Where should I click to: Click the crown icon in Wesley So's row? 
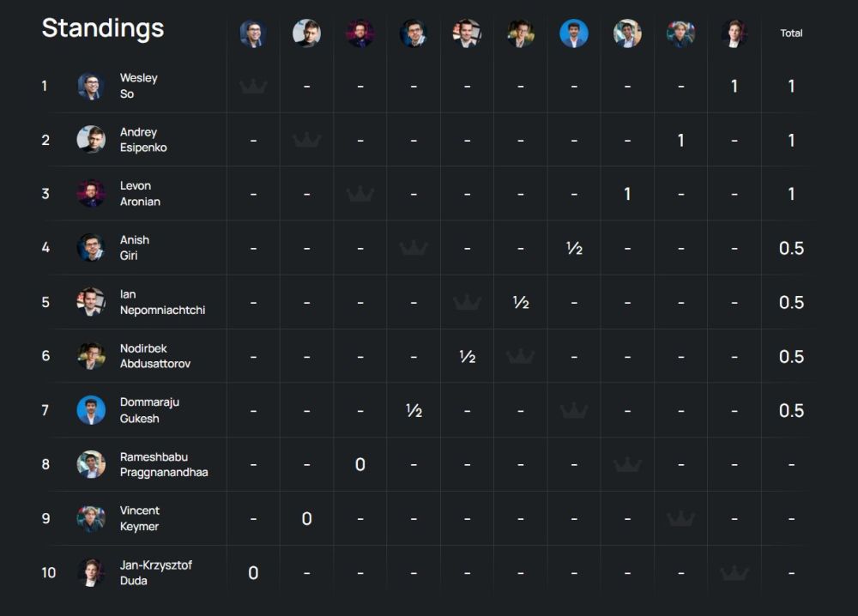pos(253,86)
